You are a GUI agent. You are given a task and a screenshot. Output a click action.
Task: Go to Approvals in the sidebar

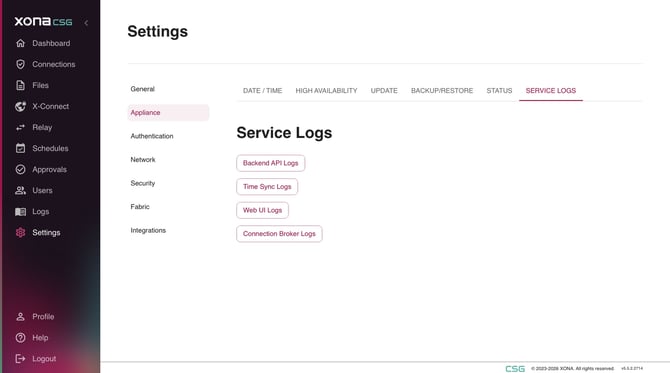coord(50,170)
